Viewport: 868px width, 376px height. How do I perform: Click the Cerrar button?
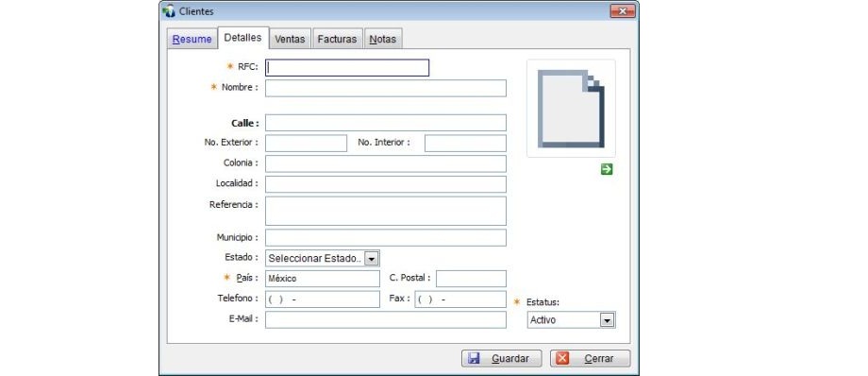(590, 358)
